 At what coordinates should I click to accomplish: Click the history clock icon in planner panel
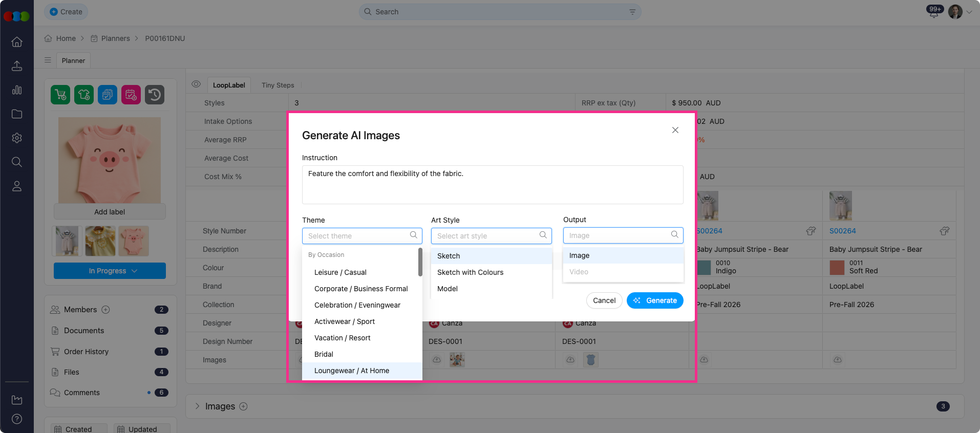tap(155, 95)
